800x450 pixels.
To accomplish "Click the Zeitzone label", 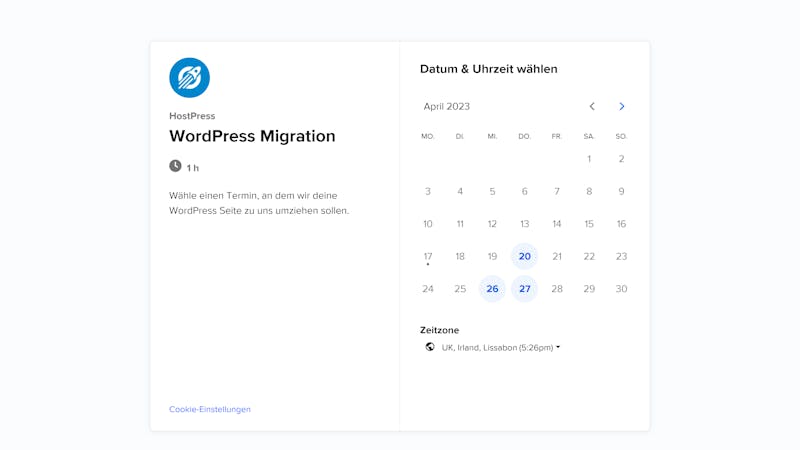I will [x=439, y=330].
